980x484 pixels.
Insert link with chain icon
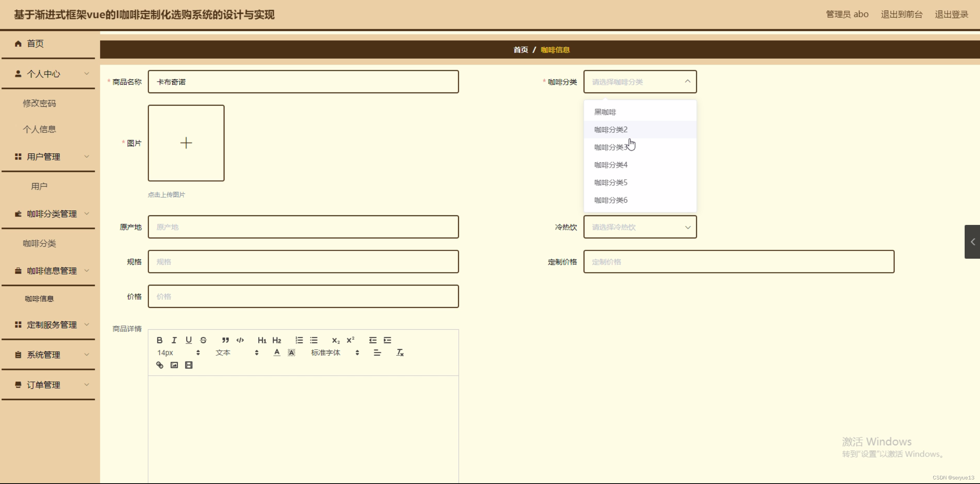coord(160,365)
